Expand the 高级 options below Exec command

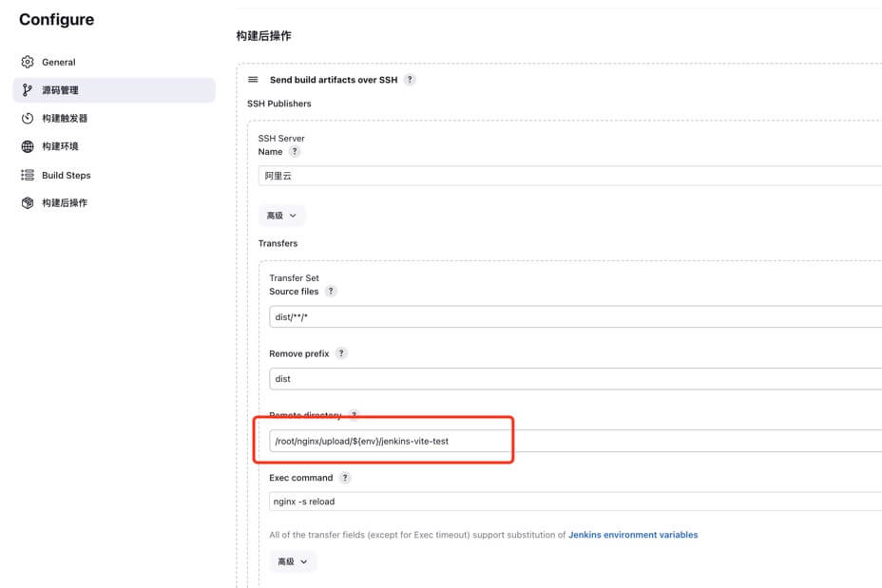(293, 561)
